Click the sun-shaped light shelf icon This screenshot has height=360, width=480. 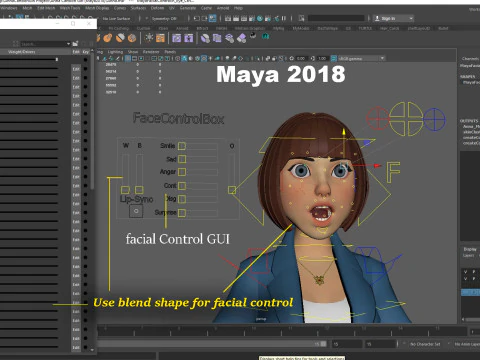click(x=149, y=38)
